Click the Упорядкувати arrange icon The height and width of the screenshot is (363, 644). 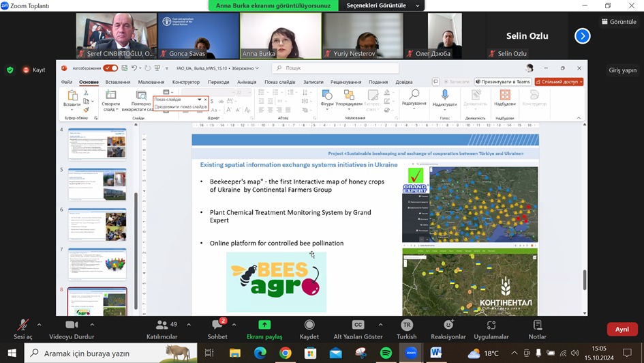(349, 95)
